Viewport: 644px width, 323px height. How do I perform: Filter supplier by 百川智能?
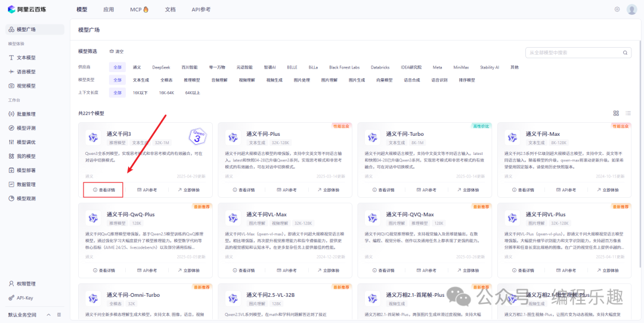(x=190, y=67)
